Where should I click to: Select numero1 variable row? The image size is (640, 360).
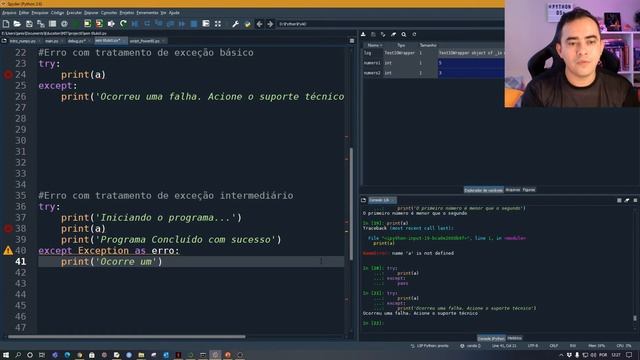433,63
